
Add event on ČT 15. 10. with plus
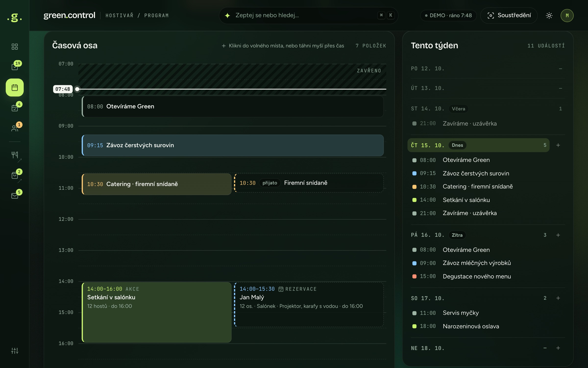(558, 145)
